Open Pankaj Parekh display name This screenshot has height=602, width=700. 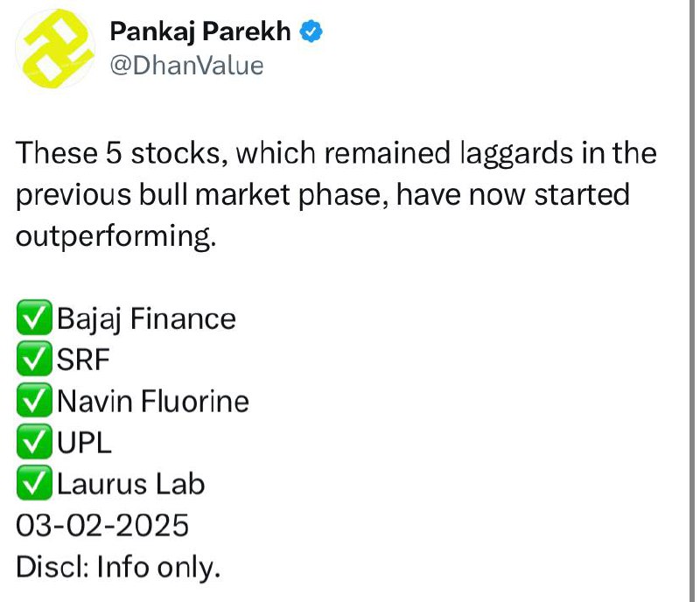pos(200,31)
